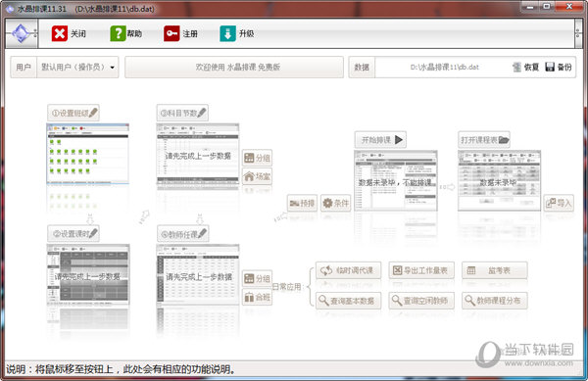Click the 设置课时 preview thumbnail

pos(88,275)
